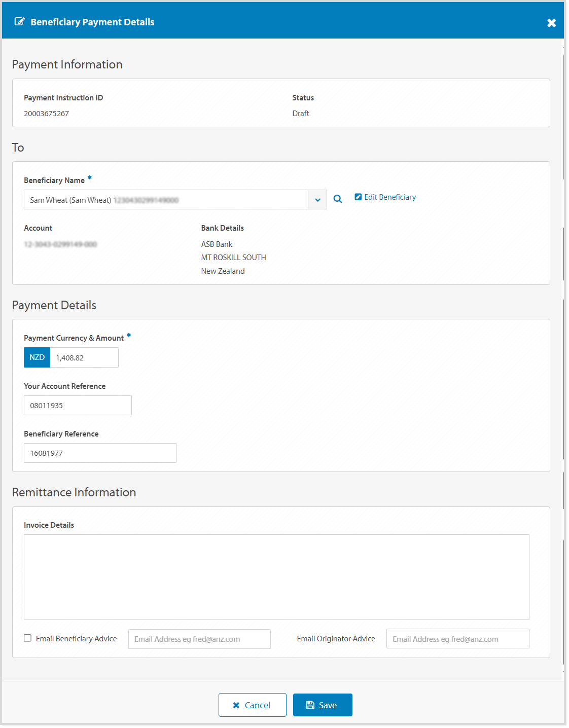
Task: Click the chevron on the beneficiary combo box
Action: tap(318, 199)
